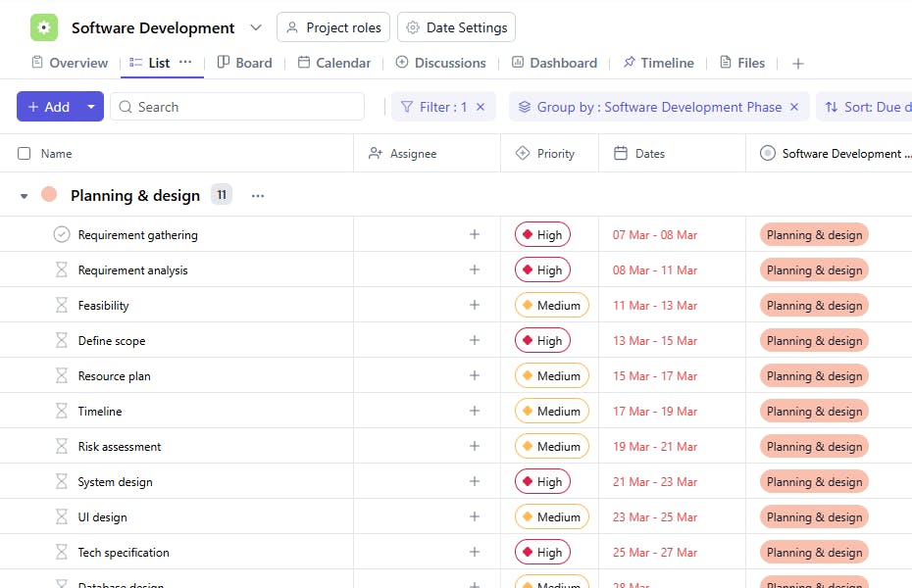This screenshot has height=588, width=912.
Task: Click hourglass status icon for UI design
Action: click(x=62, y=517)
